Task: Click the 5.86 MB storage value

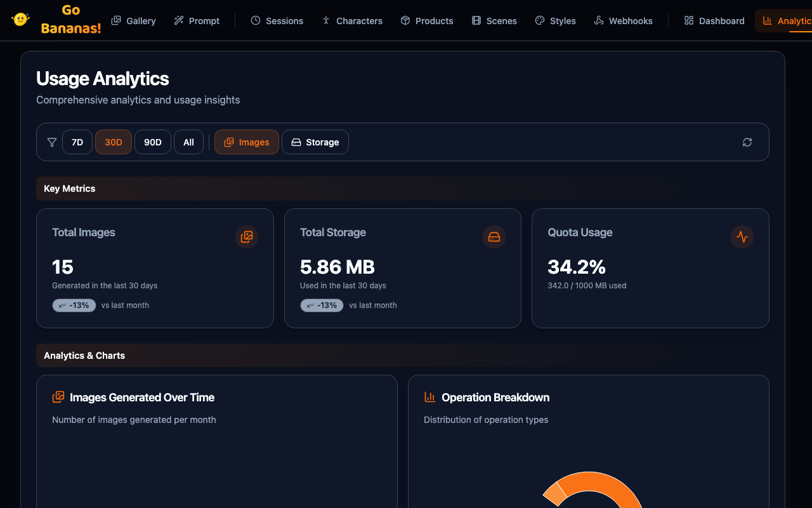Action: (x=337, y=267)
